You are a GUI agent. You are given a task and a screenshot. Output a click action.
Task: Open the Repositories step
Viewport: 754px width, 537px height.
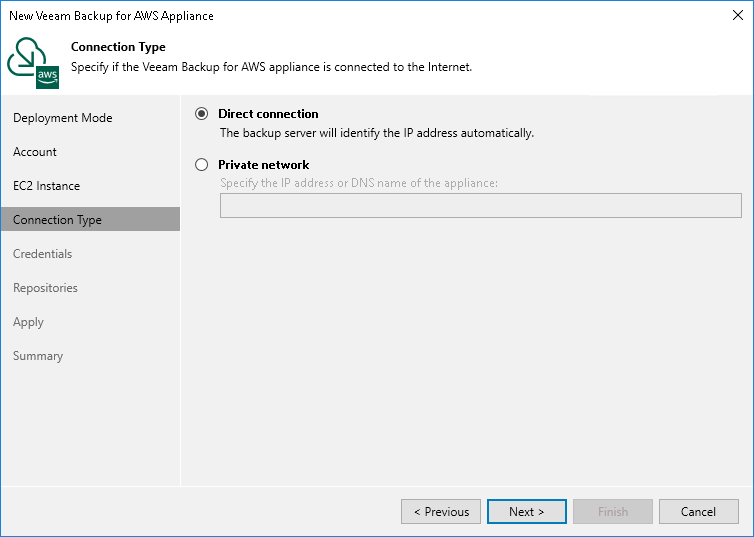click(x=45, y=288)
